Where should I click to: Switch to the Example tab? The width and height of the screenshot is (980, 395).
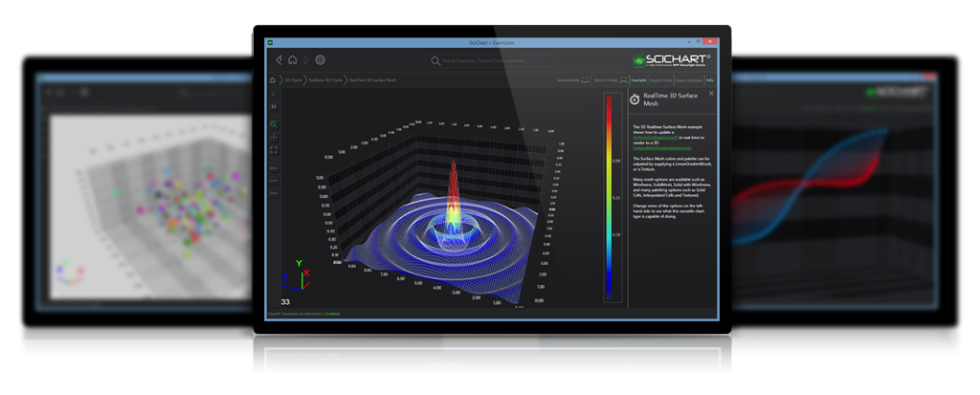click(x=638, y=80)
